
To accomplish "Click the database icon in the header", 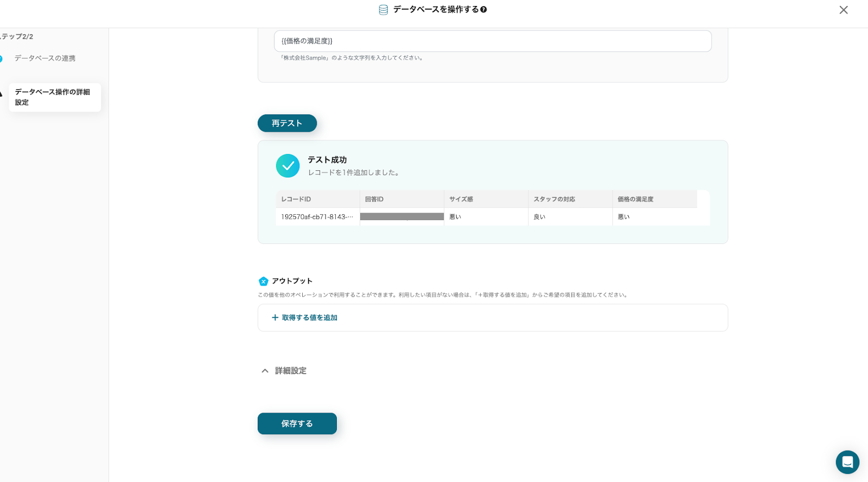I will pyautogui.click(x=383, y=10).
